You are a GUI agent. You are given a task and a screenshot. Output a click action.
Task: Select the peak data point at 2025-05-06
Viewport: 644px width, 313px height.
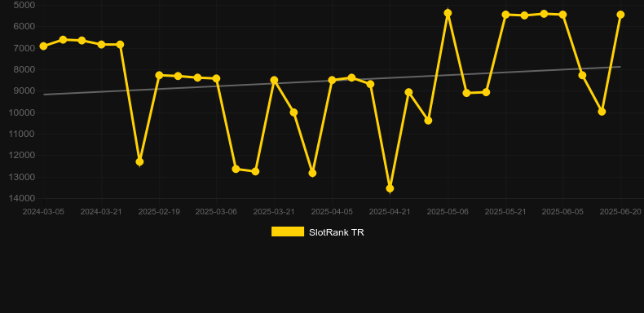(x=448, y=13)
